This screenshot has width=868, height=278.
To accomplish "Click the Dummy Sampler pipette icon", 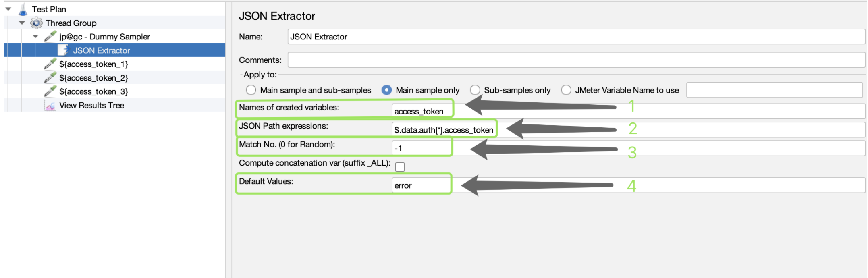I will point(50,37).
